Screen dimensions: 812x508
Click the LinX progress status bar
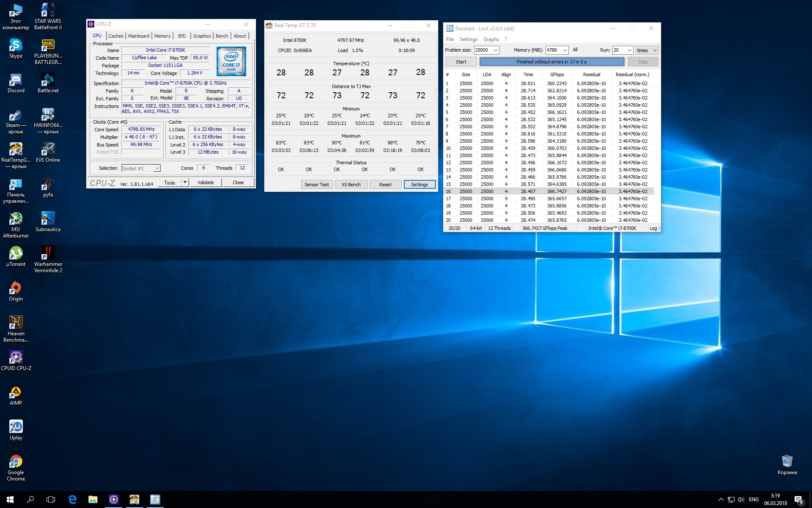tap(551, 62)
